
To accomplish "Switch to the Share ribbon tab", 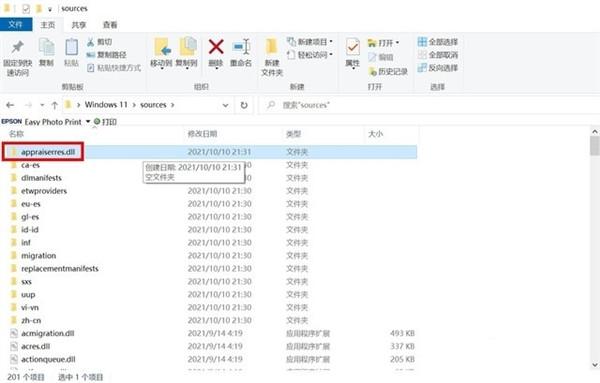I will pyautogui.click(x=79, y=25).
